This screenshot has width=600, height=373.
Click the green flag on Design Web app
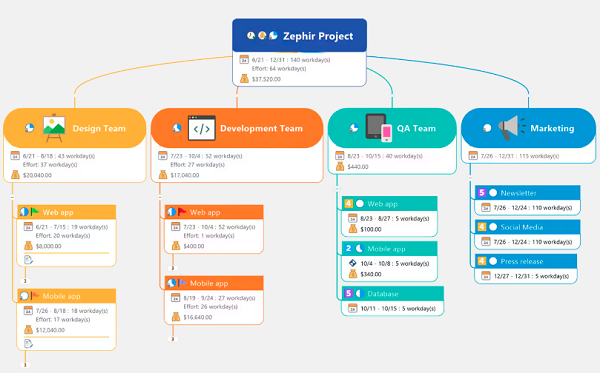35,212
